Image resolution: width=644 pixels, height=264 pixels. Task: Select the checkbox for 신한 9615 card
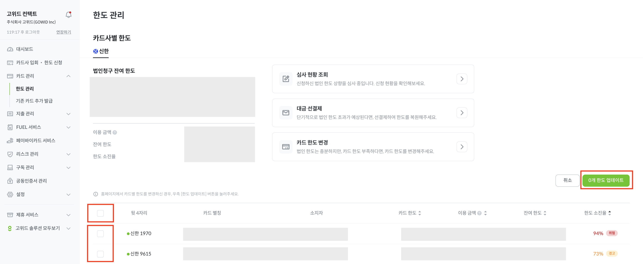100,254
